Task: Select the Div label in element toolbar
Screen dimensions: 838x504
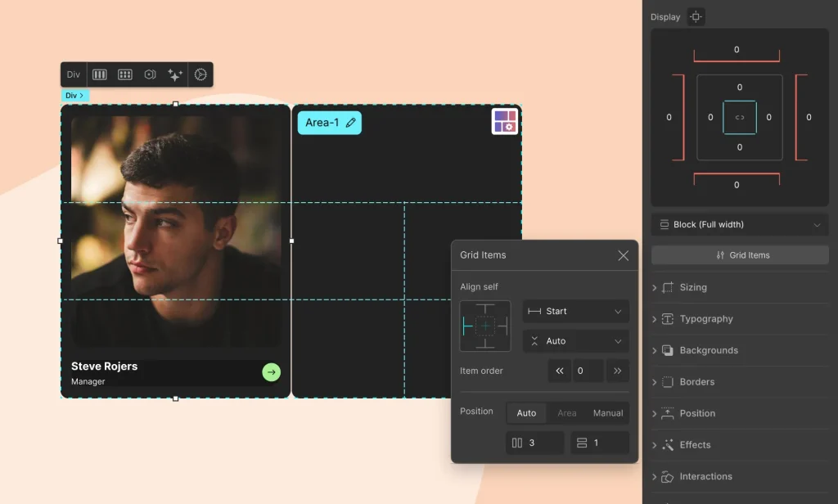Action: tap(73, 74)
